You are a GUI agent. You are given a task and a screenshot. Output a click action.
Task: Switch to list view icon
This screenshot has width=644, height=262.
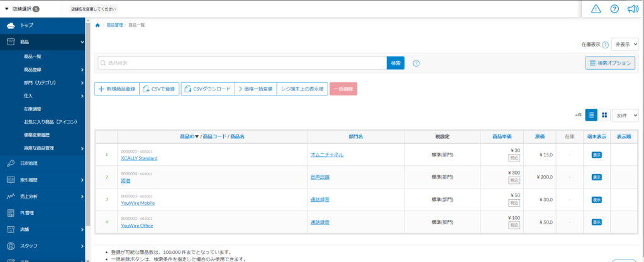[x=591, y=115]
